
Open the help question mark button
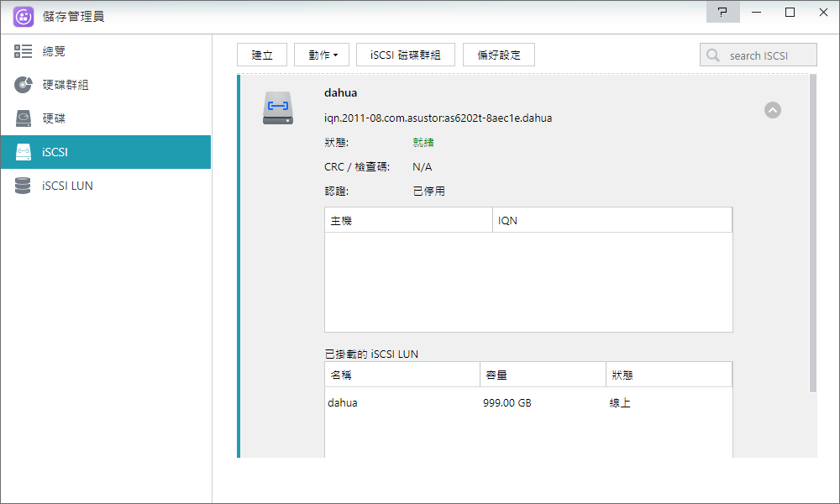click(x=722, y=13)
